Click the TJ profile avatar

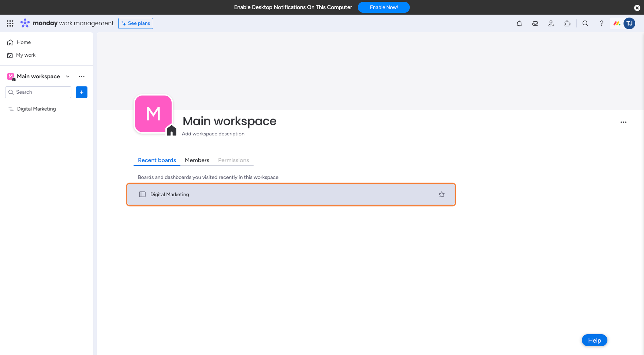click(629, 23)
